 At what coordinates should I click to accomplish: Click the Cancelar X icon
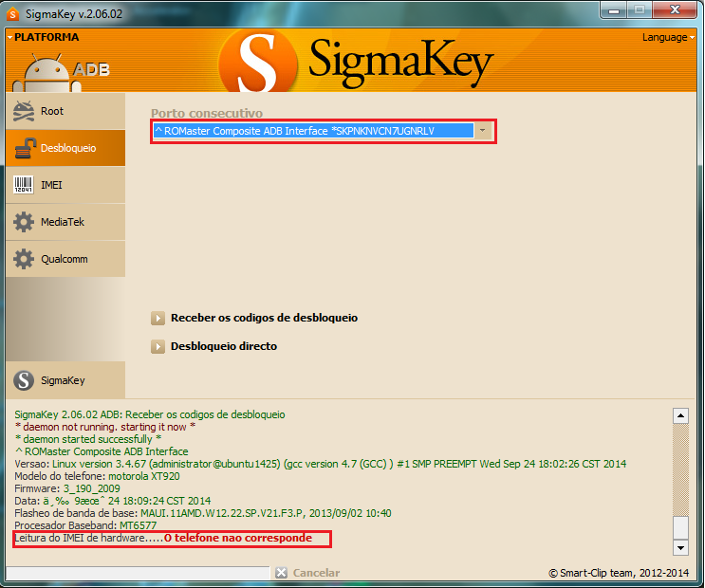point(282,572)
